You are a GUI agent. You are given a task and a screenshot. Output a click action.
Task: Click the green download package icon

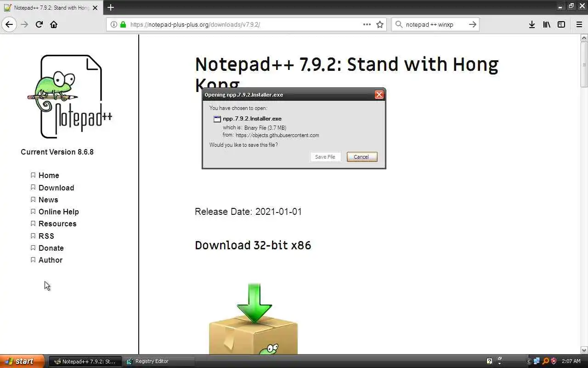click(x=253, y=319)
